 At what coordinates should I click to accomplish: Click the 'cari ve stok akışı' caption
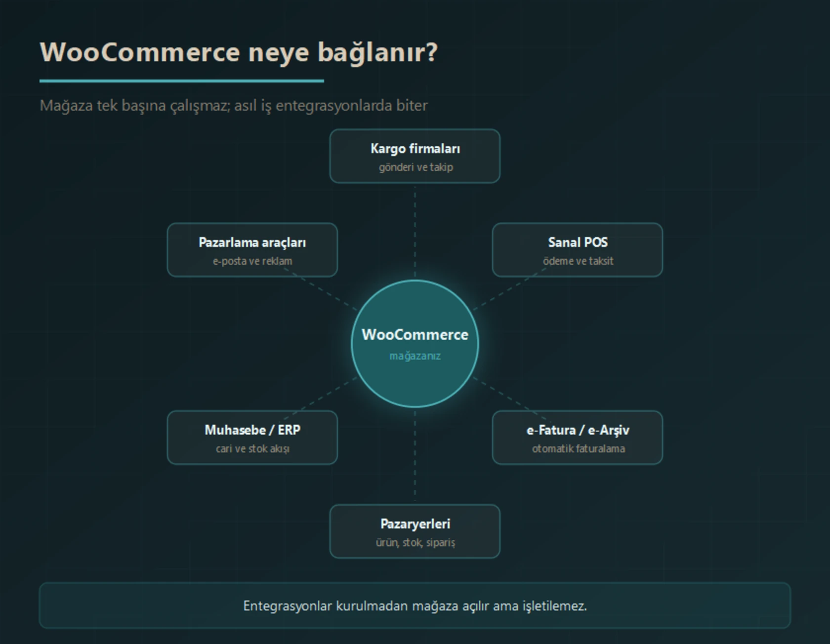click(252, 449)
